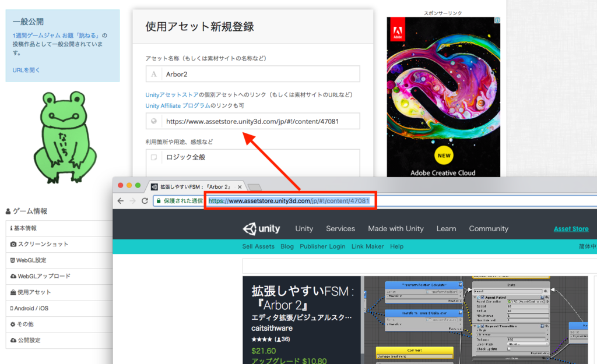Image resolution: width=597 pixels, height=364 pixels.
Task: Open Services in Unity navbar
Action: 340,229
